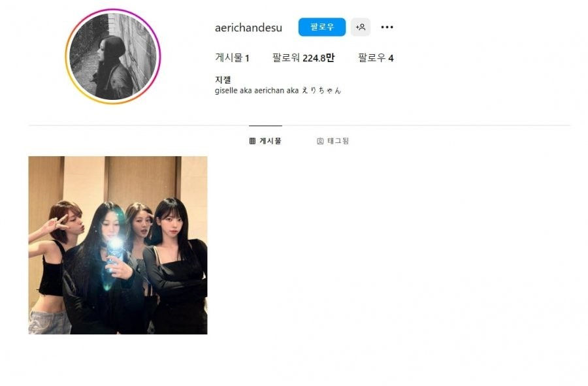The height and width of the screenshot is (386, 588).
Task: Switch to the 게시물 posts tab
Action: [265, 141]
